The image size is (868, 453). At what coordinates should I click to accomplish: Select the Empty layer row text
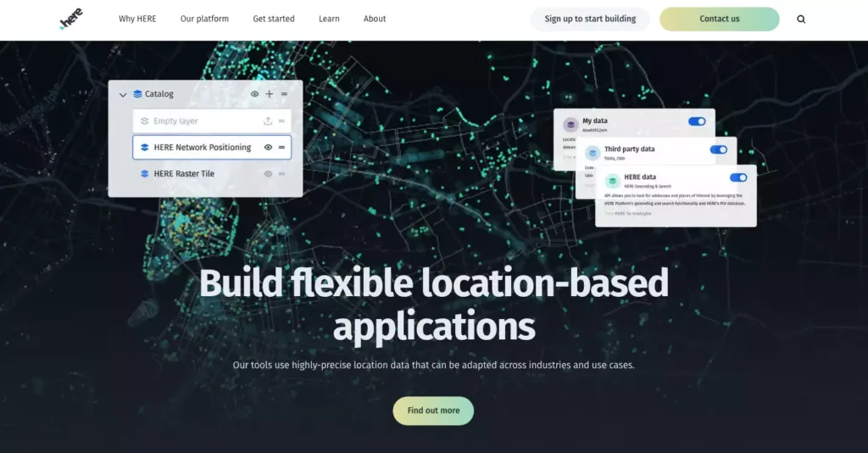pos(175,120)
